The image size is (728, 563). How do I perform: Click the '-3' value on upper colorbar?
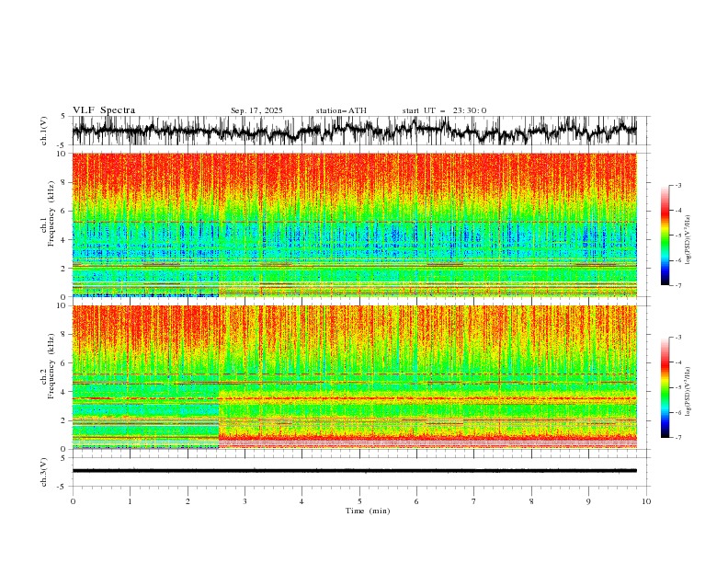click(x=677, y=185)
